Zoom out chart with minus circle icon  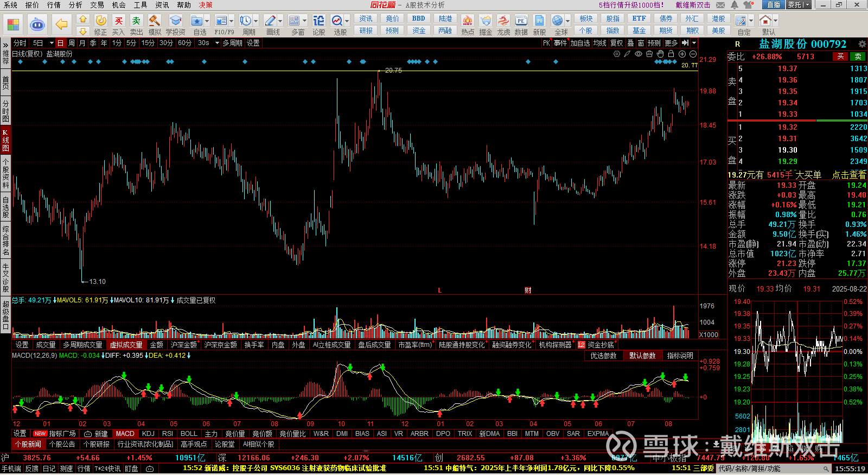(x=693, y=54)
